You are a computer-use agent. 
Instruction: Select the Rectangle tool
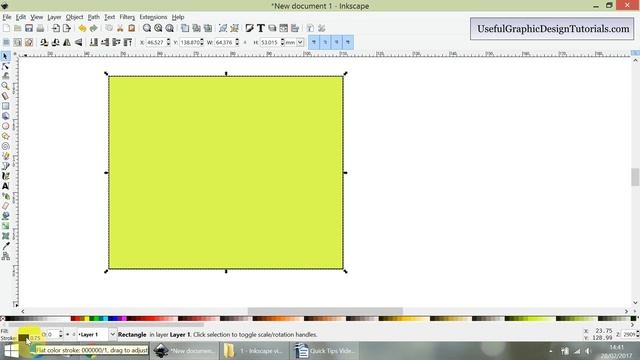tap(5, 106)
